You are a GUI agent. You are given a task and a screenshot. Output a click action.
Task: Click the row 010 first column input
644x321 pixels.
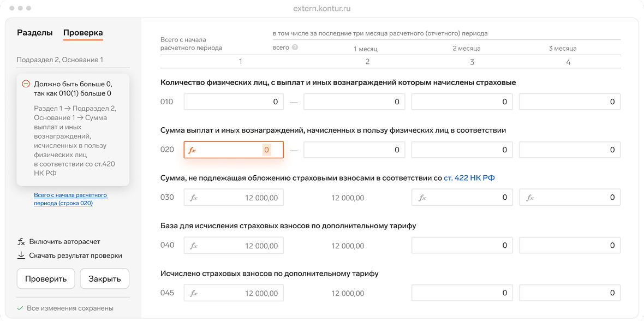(x=234, y=102)
